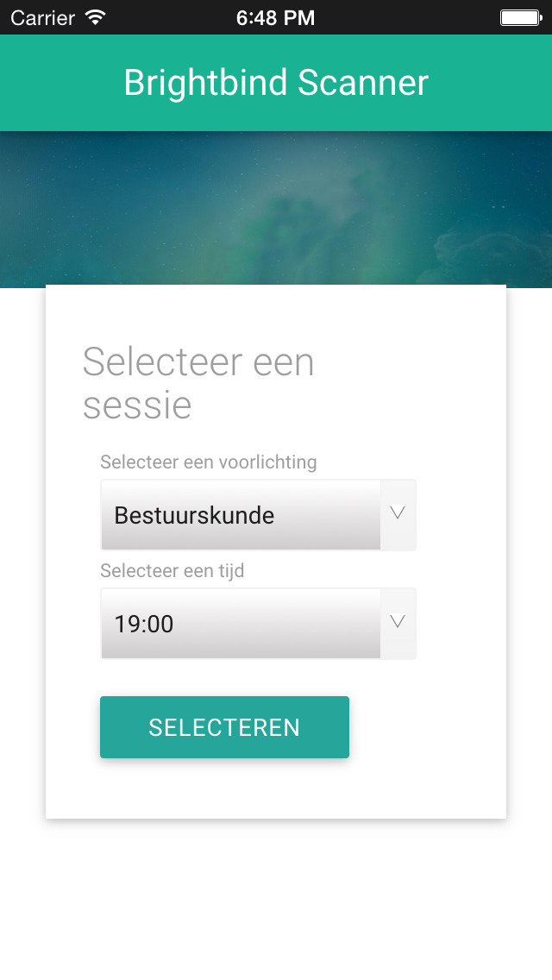Screen dimensions: 552x980
Task: Click the white area below the card
Action: coord(276,900)
